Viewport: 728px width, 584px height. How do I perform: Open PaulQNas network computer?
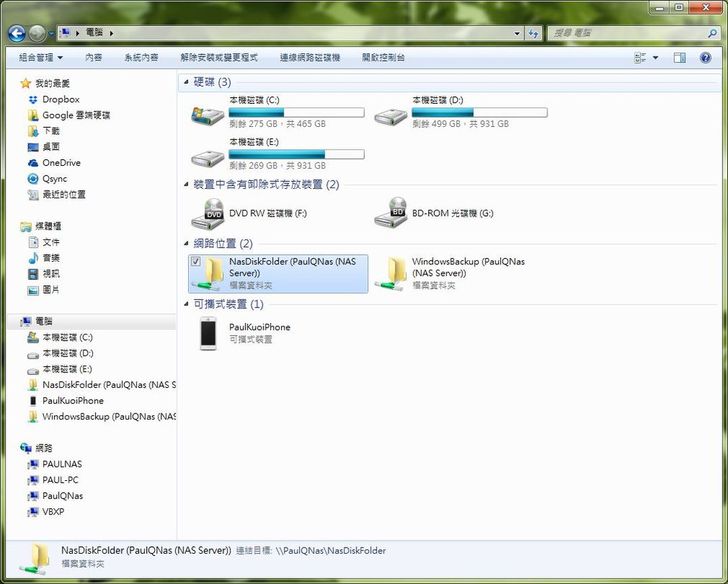pos(63,496)
